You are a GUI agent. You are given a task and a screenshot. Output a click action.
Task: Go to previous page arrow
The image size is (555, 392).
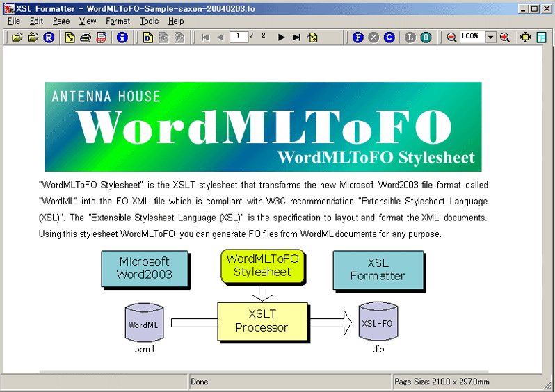tap(220, 37)
